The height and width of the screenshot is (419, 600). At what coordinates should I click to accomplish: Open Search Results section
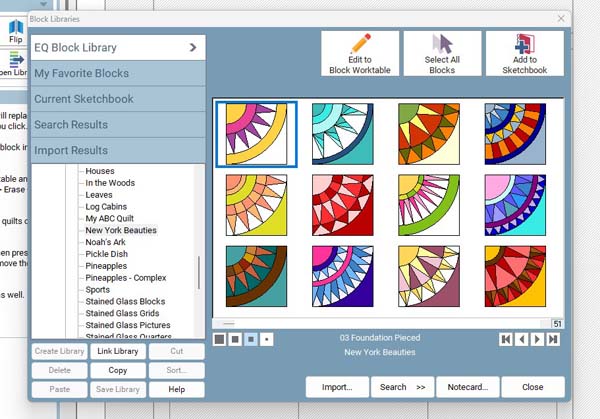click(118, 124)
